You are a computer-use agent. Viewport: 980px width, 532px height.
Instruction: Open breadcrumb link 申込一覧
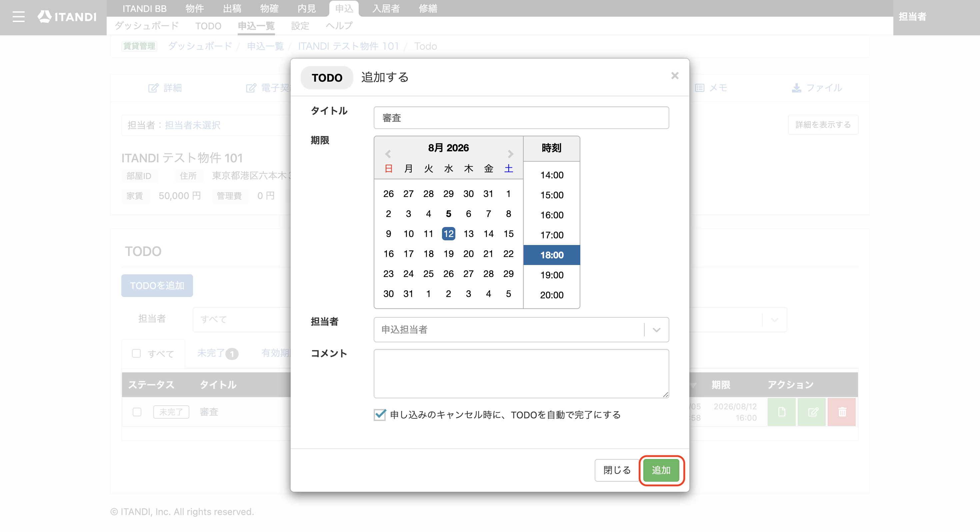click(x=265, y=46)
